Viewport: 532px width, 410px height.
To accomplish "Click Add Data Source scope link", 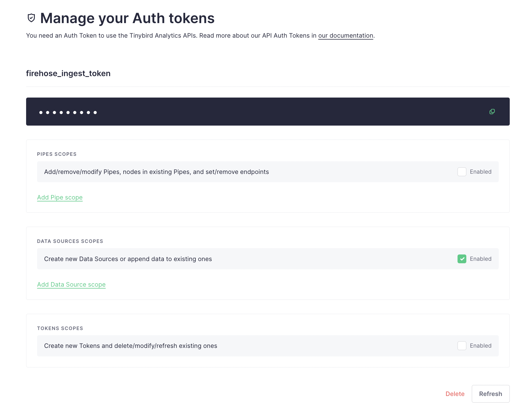I will coord(71,285).
